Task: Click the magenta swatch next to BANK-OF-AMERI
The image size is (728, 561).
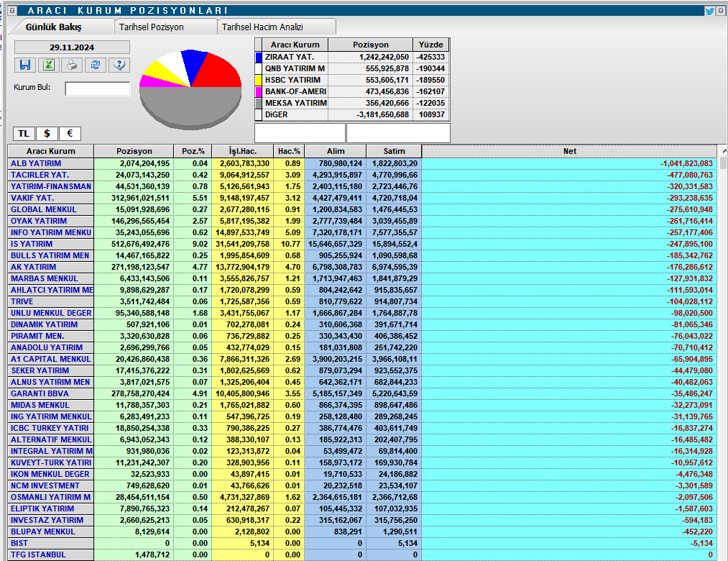Action: pyautogui.click(x=259, y=91)
